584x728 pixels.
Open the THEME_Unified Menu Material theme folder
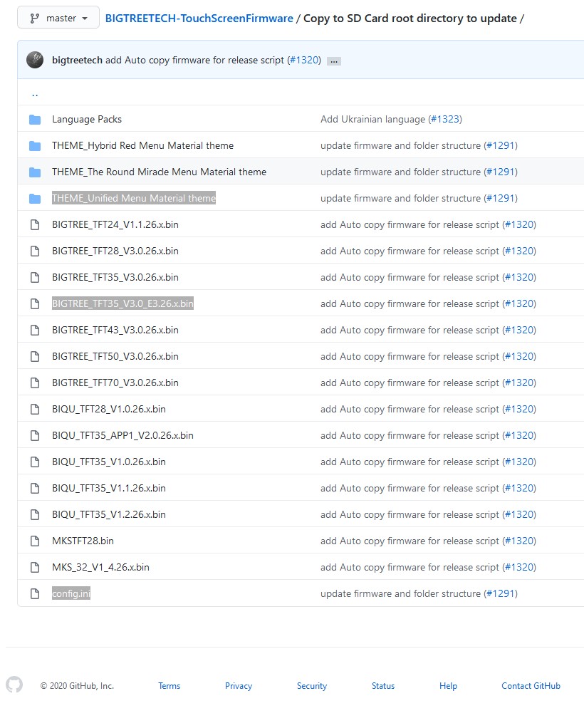(133, 198)
